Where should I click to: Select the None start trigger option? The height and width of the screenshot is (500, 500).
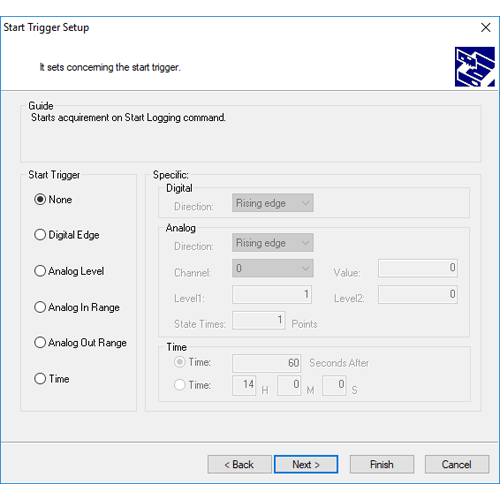(x=53, y=199)
